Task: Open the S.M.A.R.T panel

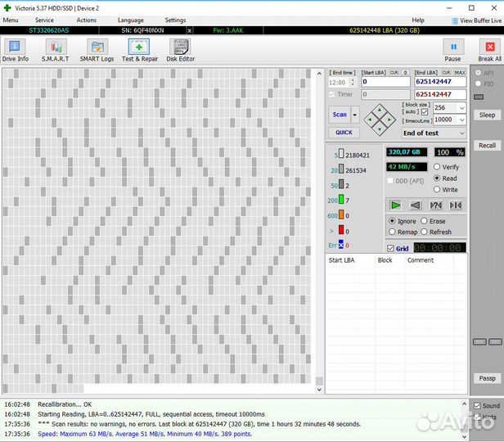Action: click(x=56, y=51)
